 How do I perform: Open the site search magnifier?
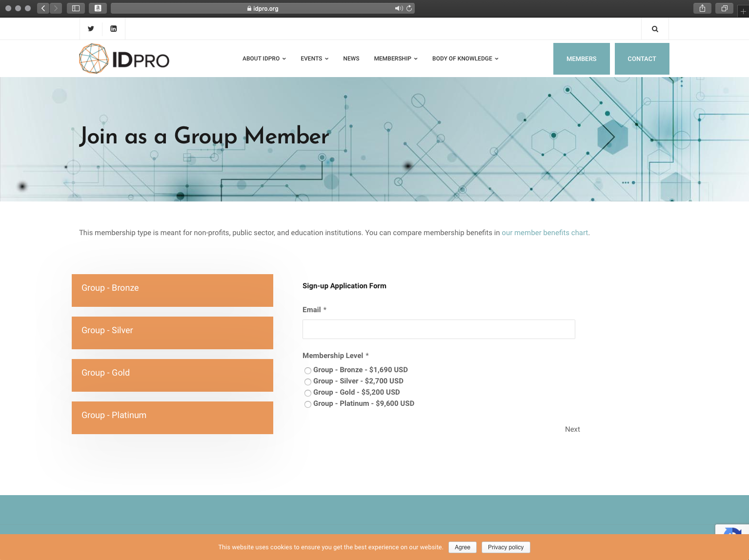pos(654,28)
